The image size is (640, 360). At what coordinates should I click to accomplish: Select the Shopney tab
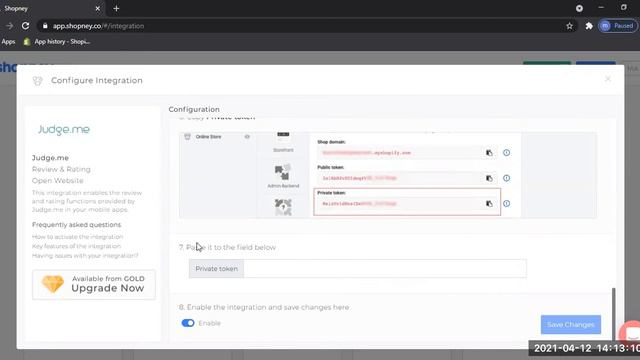[x=52, y=8]
